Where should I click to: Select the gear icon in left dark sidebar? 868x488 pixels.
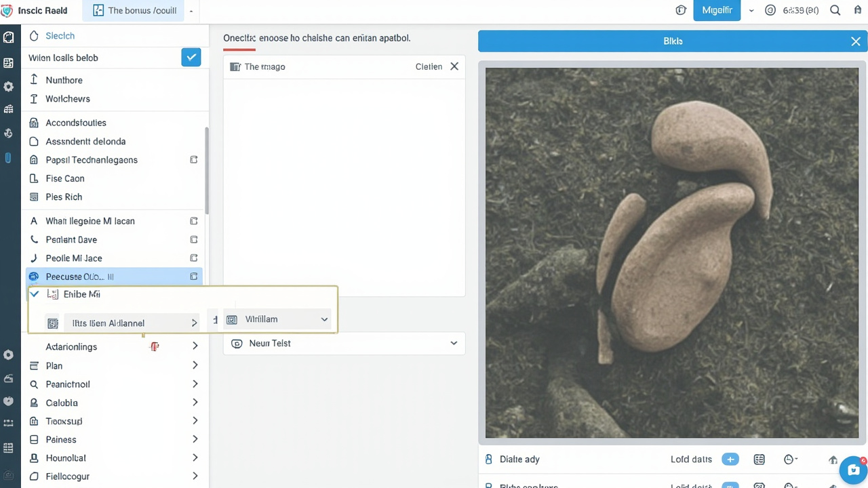pyautogui.click(x=8, y=87)
